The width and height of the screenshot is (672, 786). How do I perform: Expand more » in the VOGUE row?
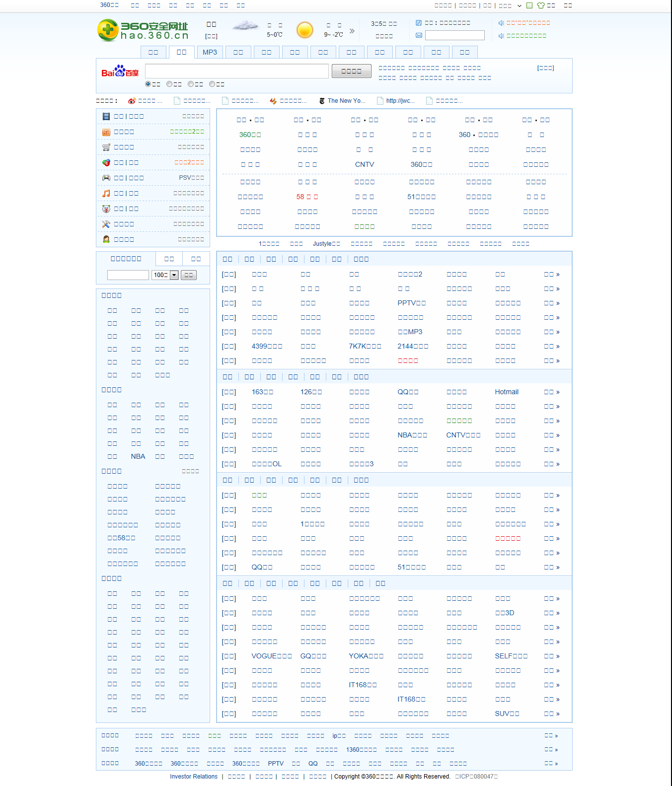click(552, 656)
